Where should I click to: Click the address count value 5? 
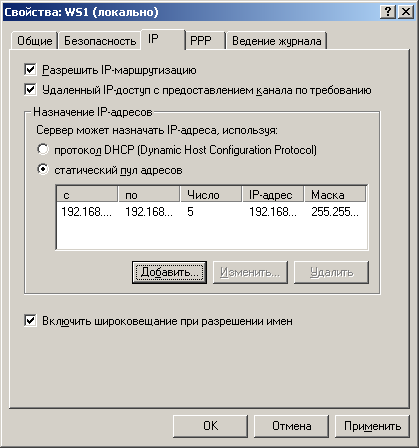click(190, 212)
